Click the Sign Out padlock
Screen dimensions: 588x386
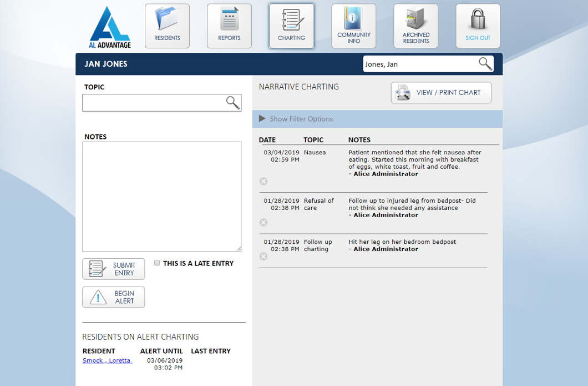(x=478, y=26)
